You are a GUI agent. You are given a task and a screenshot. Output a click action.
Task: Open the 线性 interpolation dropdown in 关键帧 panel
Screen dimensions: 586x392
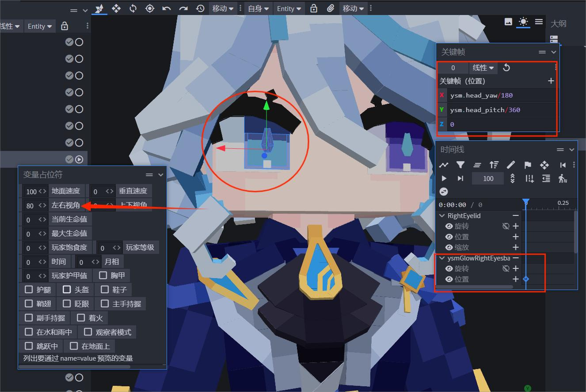[x=483, y=68]
